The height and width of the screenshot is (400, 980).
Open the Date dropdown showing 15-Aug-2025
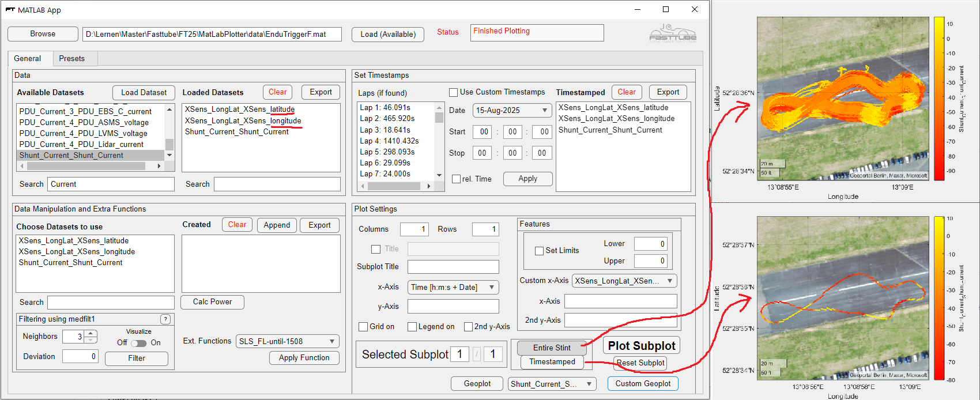tap(512, 110)
